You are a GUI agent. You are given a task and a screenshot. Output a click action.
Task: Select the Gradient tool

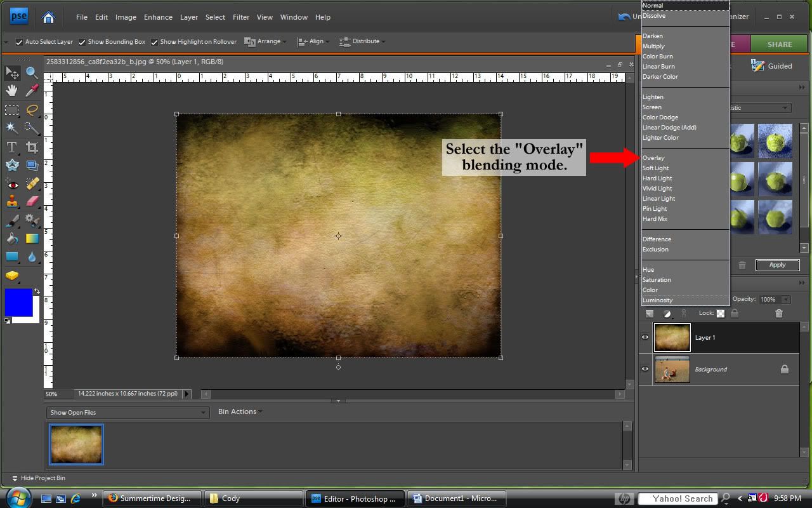[32, 239]
